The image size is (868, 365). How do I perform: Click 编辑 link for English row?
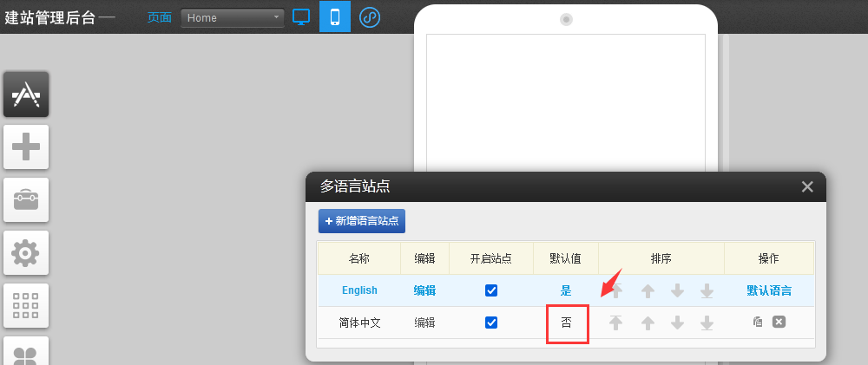click(x=424, y=290)
